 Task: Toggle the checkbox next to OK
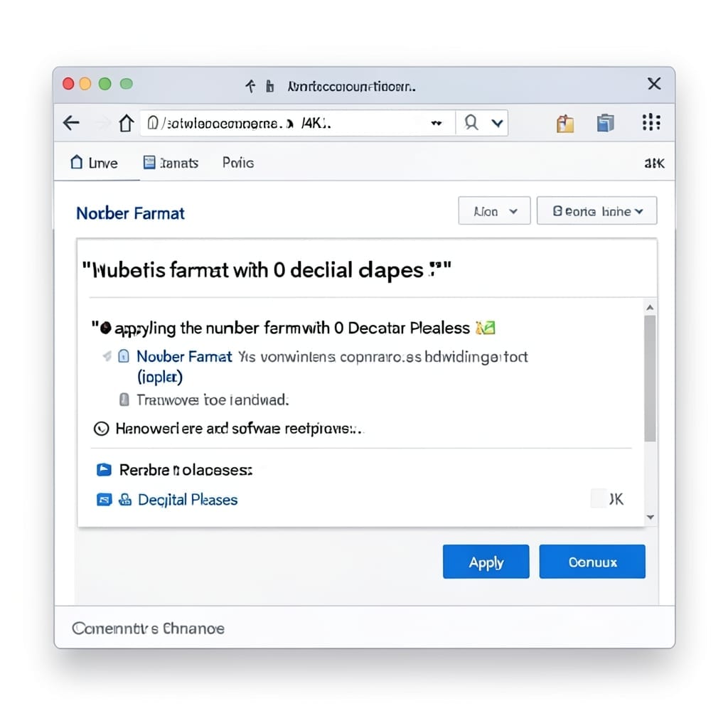coord(599,498)
